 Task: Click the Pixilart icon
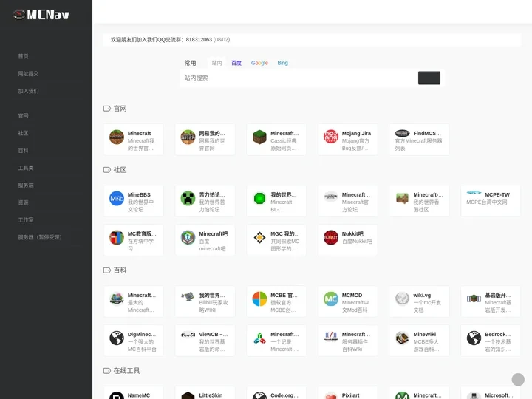click(x=331, y=395)
